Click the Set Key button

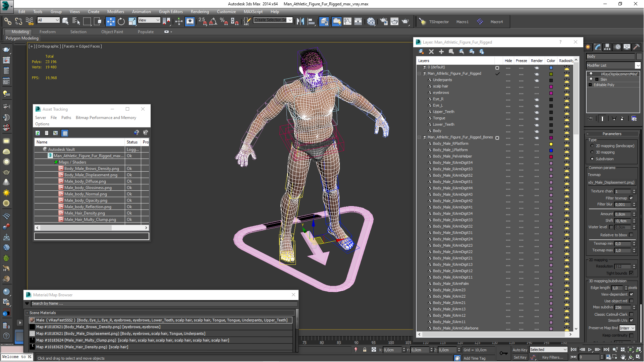pyautogui.click(x=520, y=357)
